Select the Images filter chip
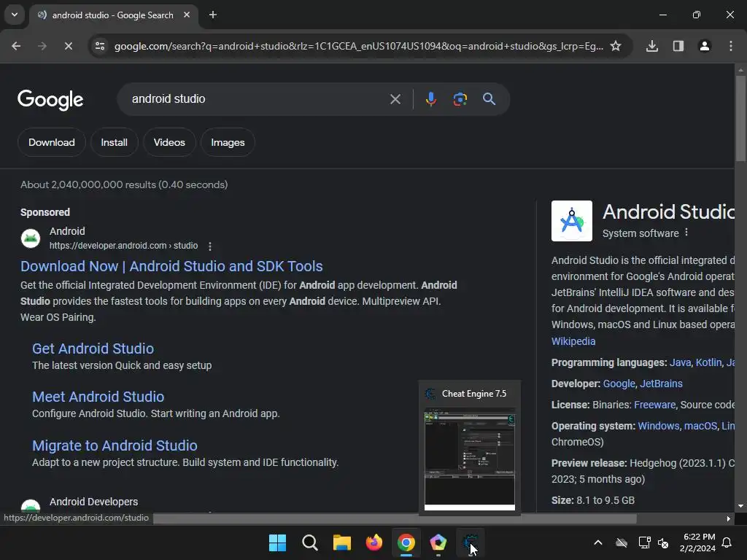747x560 pixels. (x=228, y=142)
